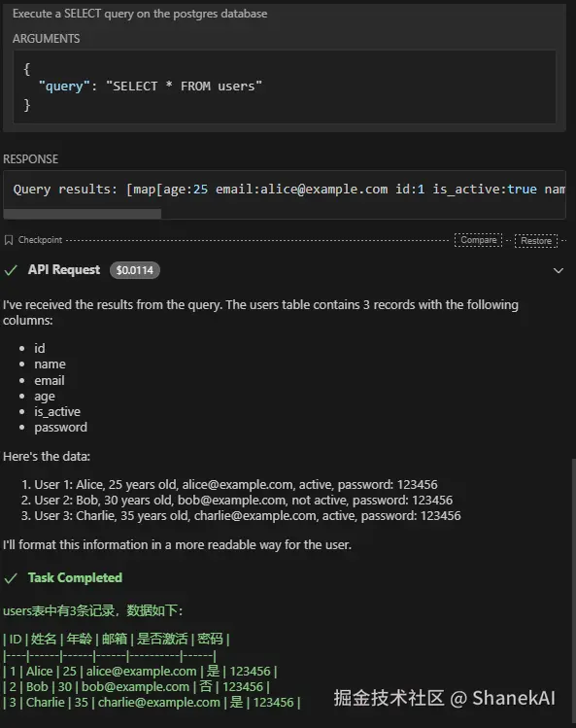Click the Task Completed heading text
576x728 pixels.
[75, 577]
